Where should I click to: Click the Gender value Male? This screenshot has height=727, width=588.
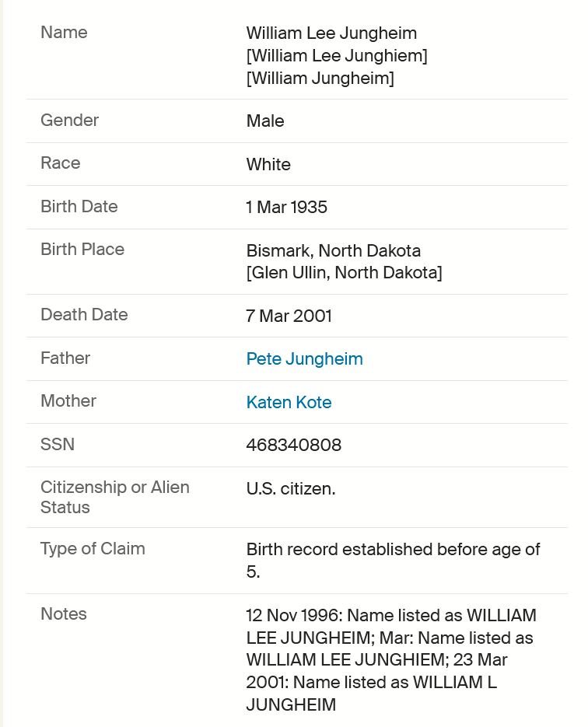[264, 121]
